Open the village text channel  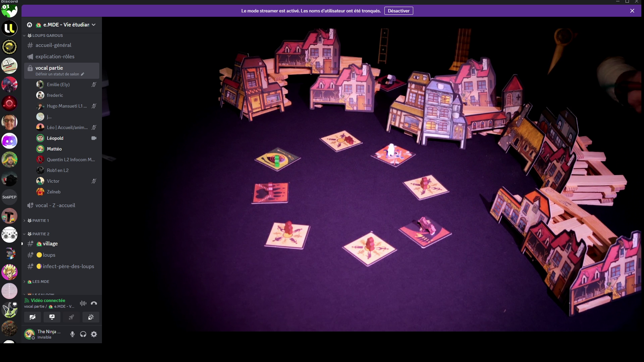50,244
